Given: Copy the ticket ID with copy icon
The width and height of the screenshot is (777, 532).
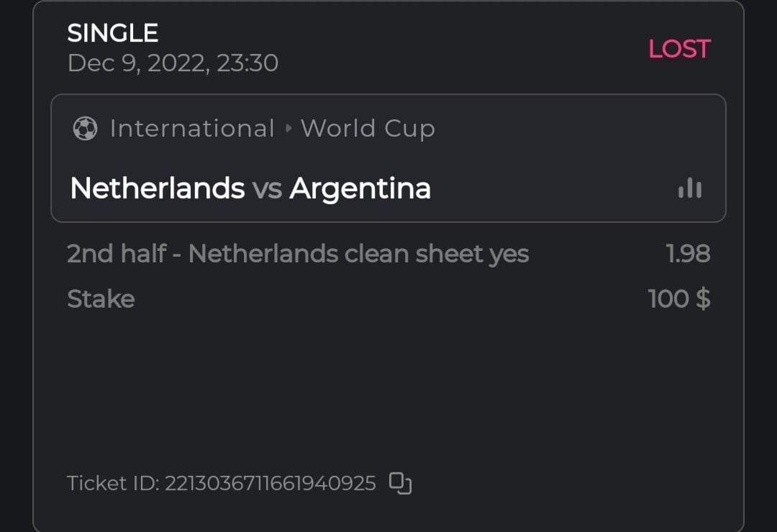Looking at the screenshot, I should (x=400, y=483).
